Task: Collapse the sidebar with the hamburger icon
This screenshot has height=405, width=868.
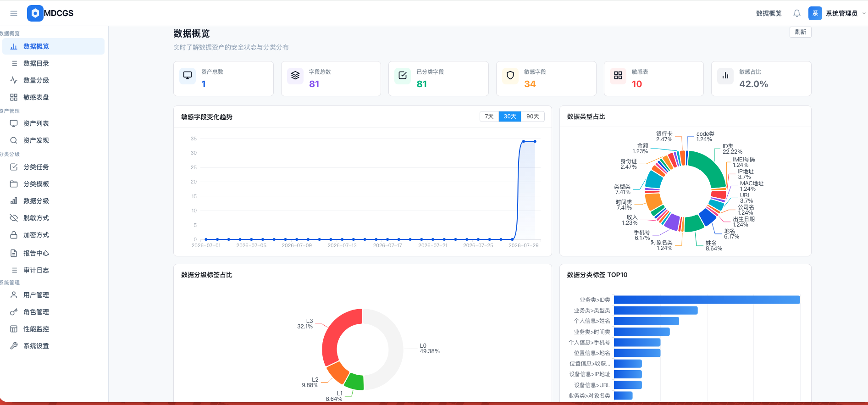Action: click(x=14, y=13)
